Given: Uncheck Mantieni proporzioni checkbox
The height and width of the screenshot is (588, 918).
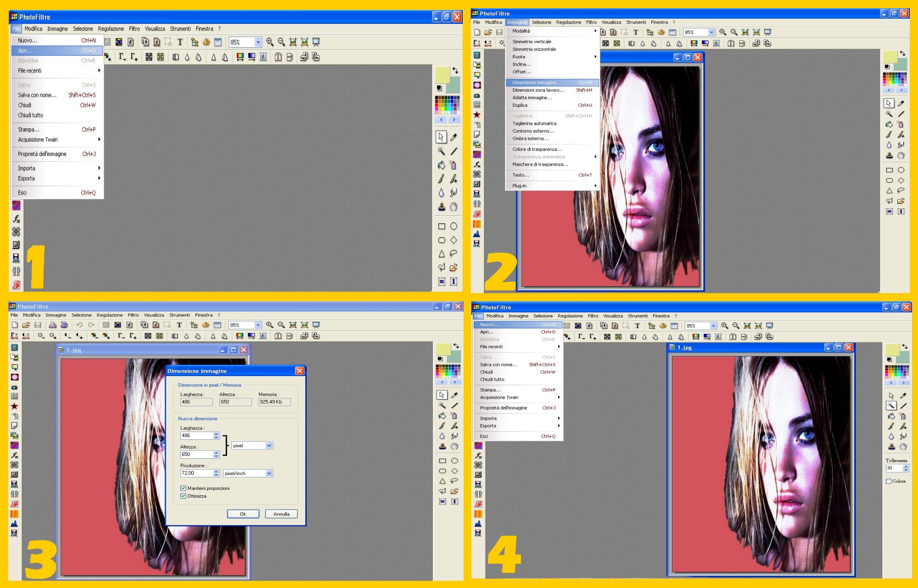Looking at the screenshot, I should coord(183,488).
